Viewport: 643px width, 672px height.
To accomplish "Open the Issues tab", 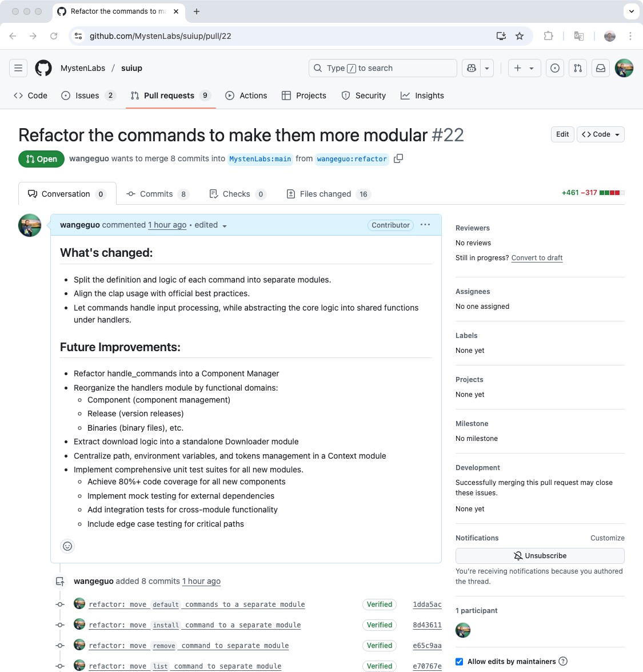I will pos(89,96).
